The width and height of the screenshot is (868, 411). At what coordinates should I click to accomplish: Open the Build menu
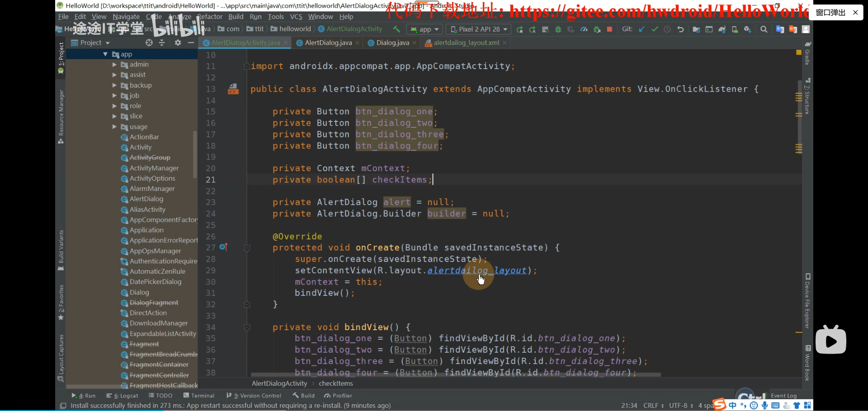(236, 17)
